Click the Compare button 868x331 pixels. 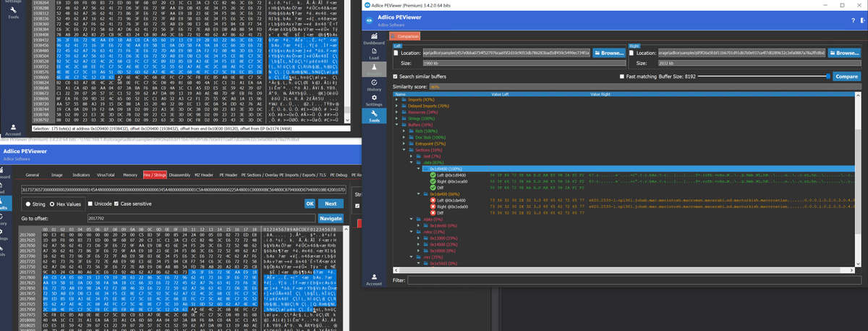pyautogui.click(x=847, y=76)
